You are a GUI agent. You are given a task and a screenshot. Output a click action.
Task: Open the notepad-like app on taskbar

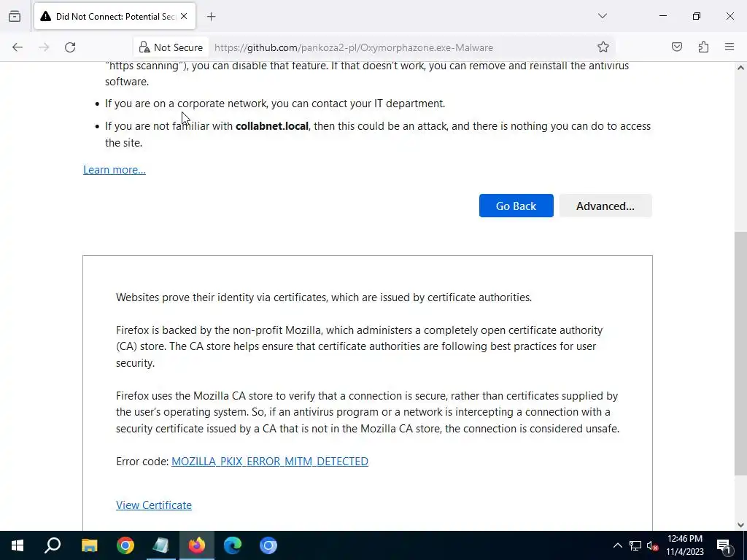[x=161, y=545]
